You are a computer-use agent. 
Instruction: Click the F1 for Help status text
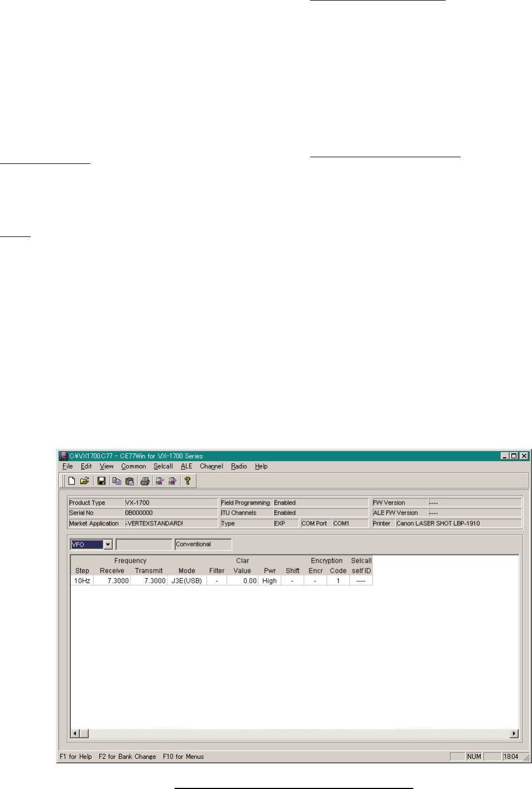coord(76,757)
